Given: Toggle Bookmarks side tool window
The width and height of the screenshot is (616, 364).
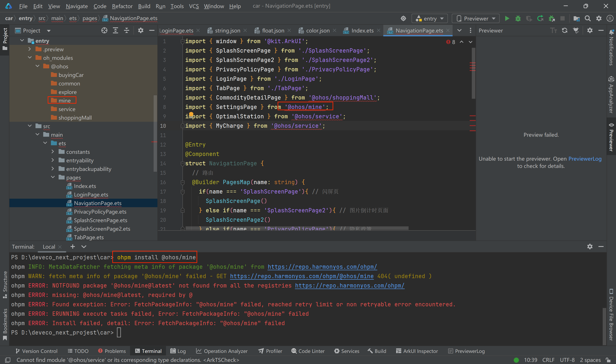Looking at the screenshot, I should [x=5, y=324].
